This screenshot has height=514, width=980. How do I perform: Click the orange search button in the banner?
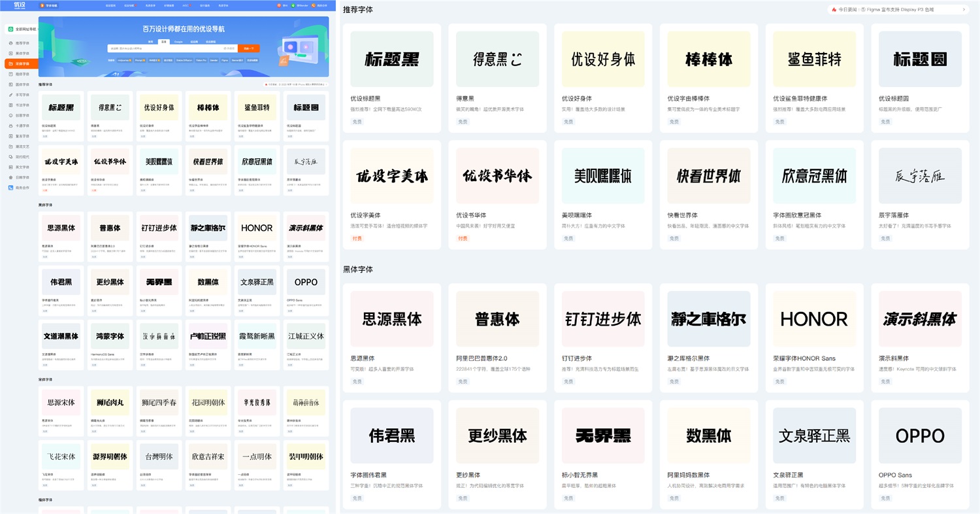pos(249,48)
